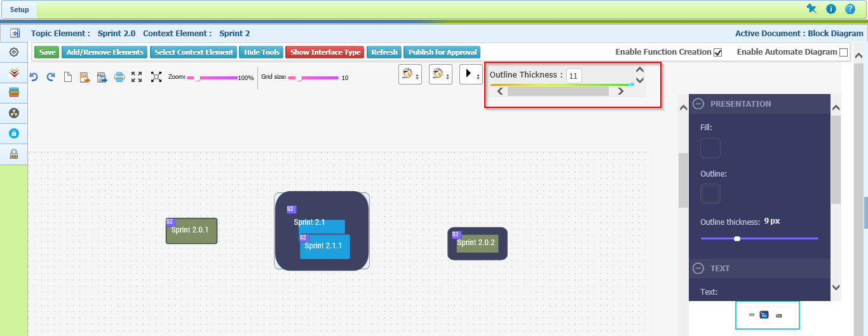Select the Sprint 2.1.1 block
The image size is (868, 336).
(325, 246)
